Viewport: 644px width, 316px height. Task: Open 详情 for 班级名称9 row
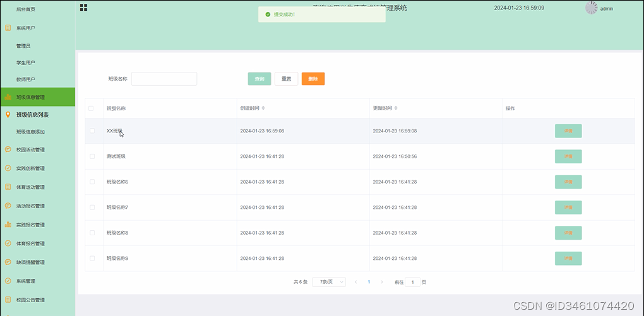(x=568, y=258)
